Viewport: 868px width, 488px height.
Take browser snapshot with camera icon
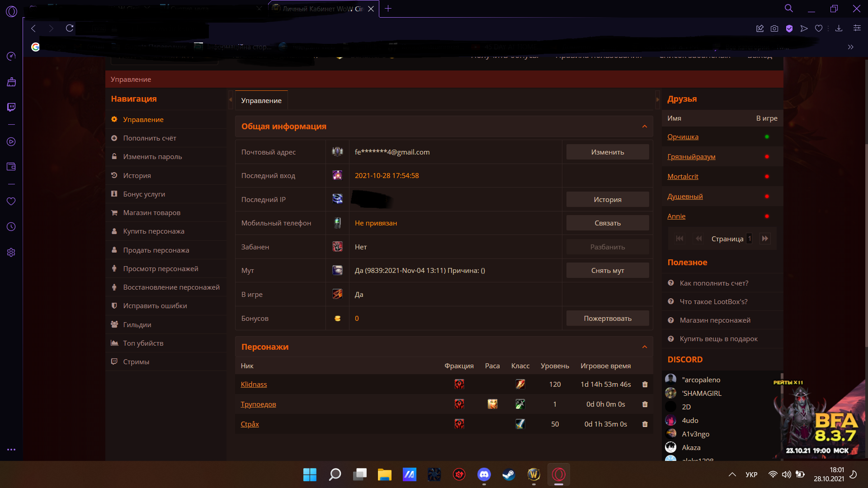774,28
